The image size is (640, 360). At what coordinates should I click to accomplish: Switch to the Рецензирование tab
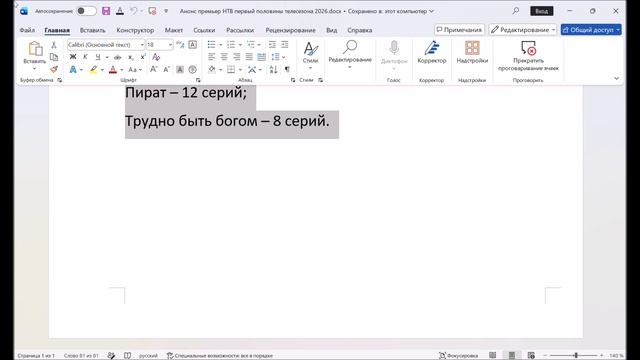tap(290, 30)
